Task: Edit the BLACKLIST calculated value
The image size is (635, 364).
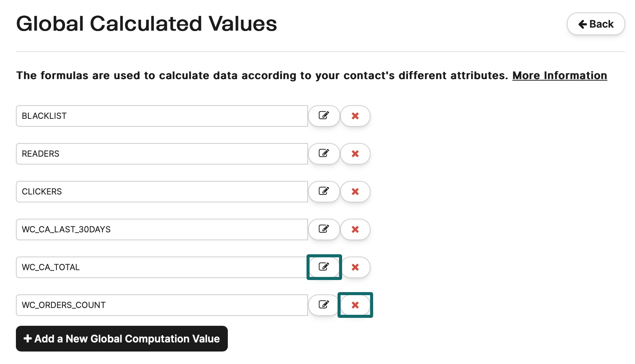Action: coord(324,116)
